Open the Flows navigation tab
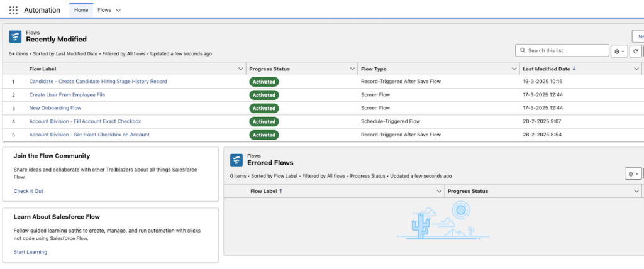 pos(104,10)
